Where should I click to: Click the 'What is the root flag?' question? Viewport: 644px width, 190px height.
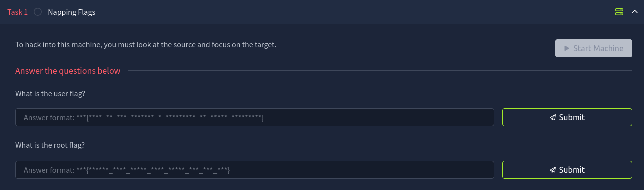50,145
